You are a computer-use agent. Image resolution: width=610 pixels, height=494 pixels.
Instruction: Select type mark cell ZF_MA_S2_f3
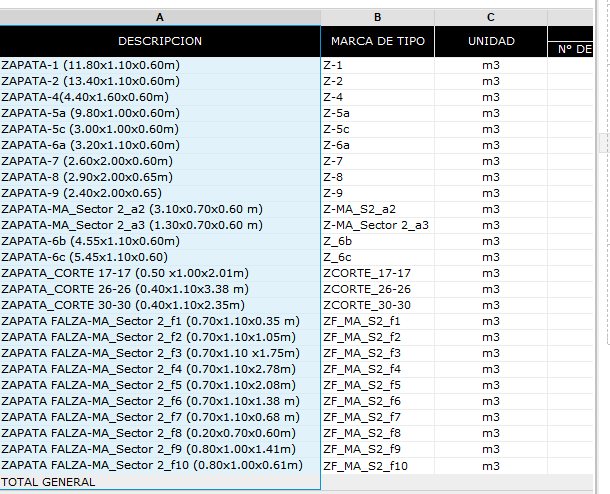click(377, 353)
